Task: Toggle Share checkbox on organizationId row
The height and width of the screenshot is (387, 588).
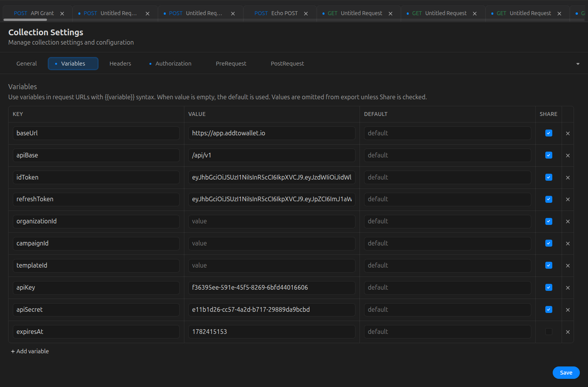Action: click(548, 221)
